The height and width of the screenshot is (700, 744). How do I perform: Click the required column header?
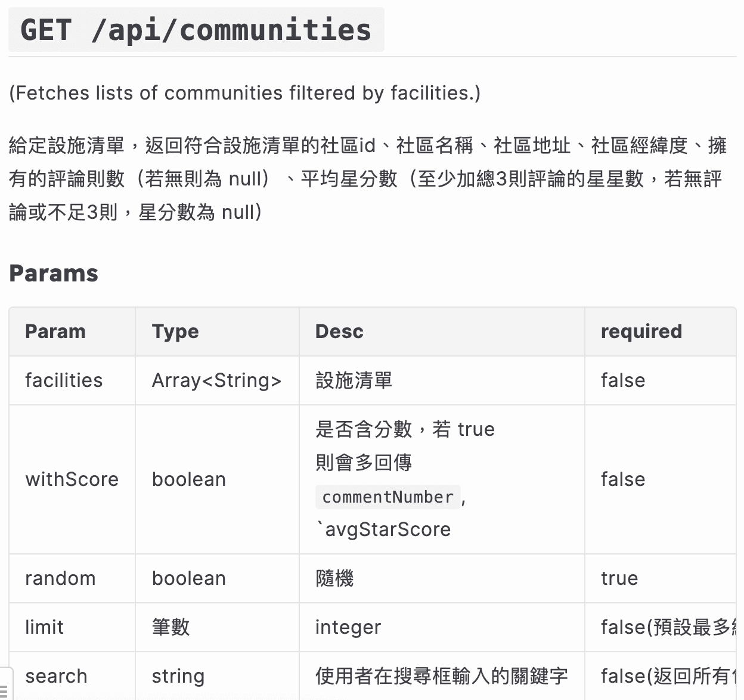pos(641,332)
